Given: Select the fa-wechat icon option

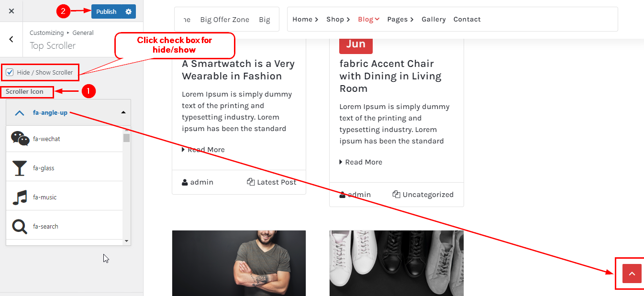Looking at the screenshot, I should tap(65, 139).
